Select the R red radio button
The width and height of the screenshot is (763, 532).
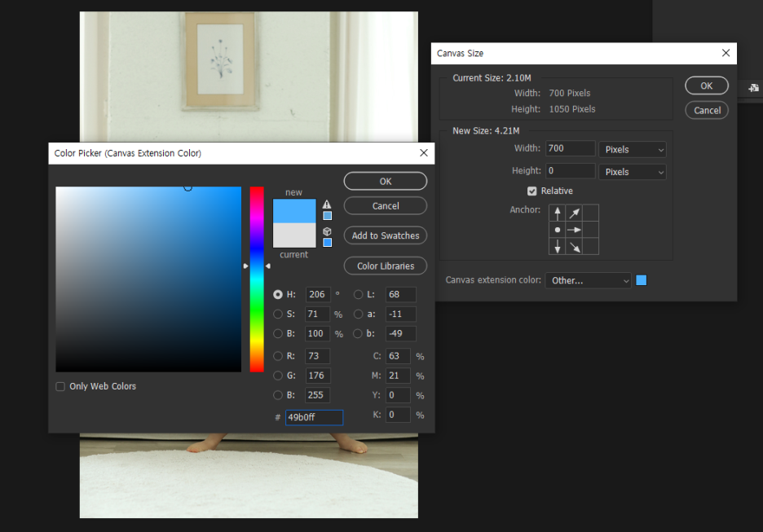[x=278, y=356]
